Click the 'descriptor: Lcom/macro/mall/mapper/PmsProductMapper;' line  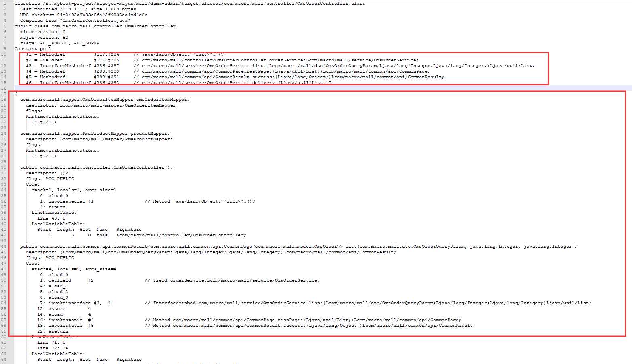tap(99, 139)
